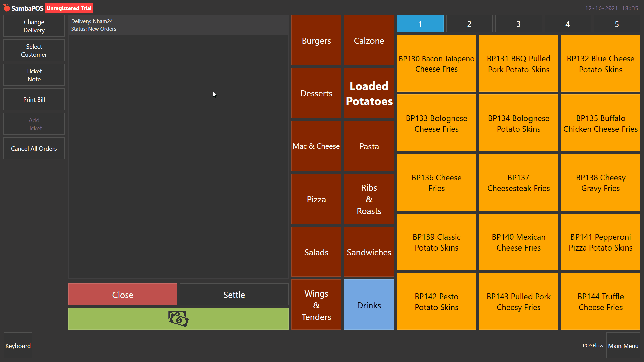The image size is (644, 362).
Task: Click the Delivery: Nham24 ticket header
Action: click(178, 25)
